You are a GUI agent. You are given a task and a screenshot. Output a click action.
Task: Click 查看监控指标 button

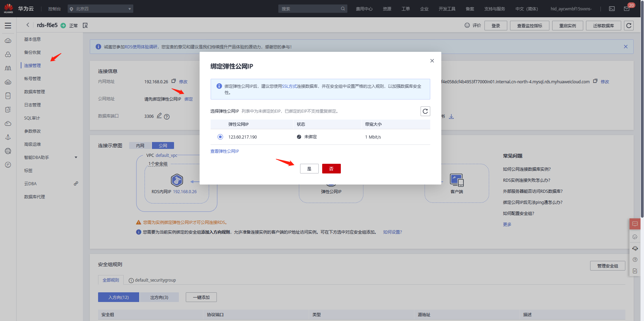tap(530, 26)
